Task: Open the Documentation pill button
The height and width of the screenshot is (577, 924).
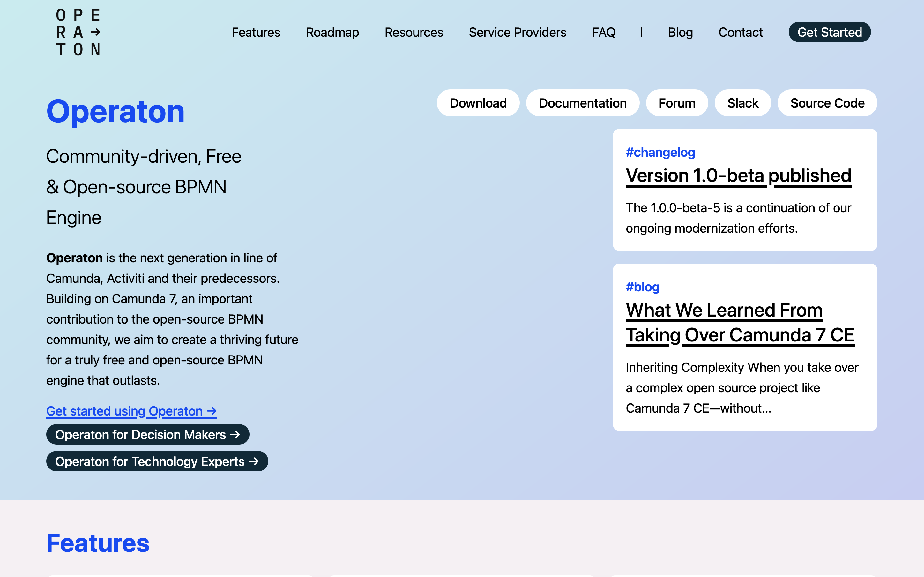Action: pos(582,103)
